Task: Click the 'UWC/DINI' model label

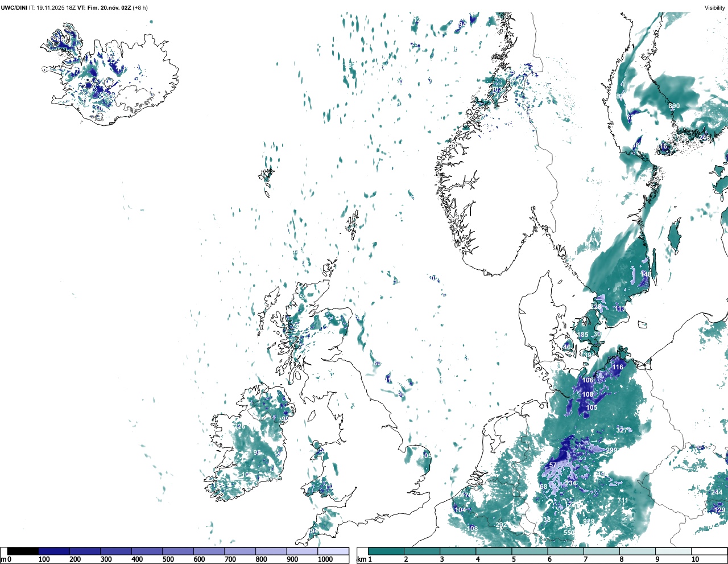Action: pos(14,7)
